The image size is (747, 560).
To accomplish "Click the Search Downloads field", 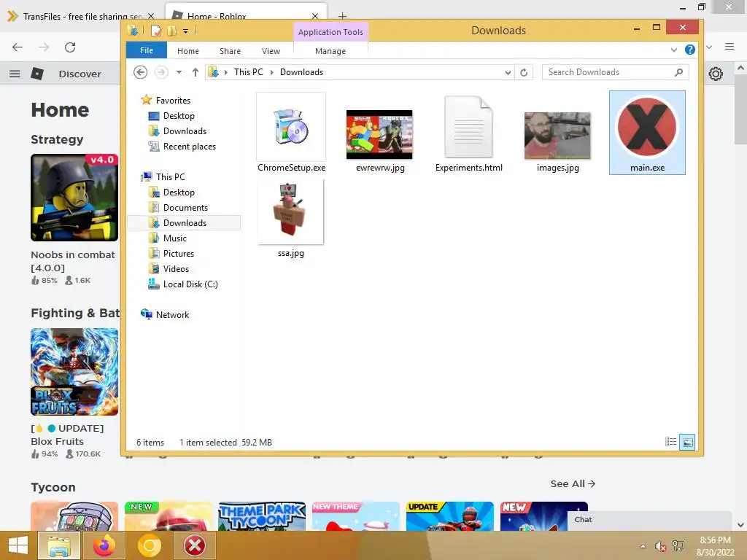I will [x=615, y=72].
